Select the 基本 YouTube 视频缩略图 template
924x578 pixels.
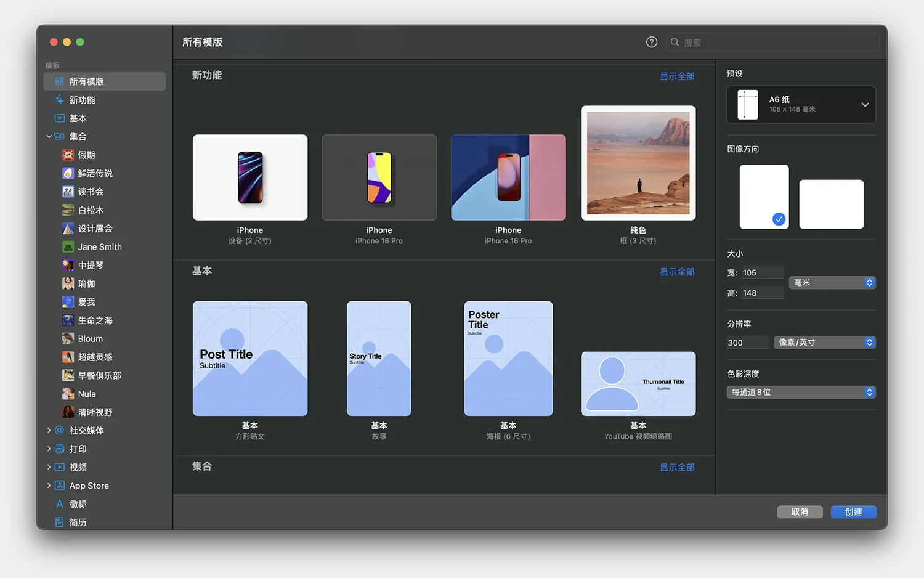click(638, 384)
